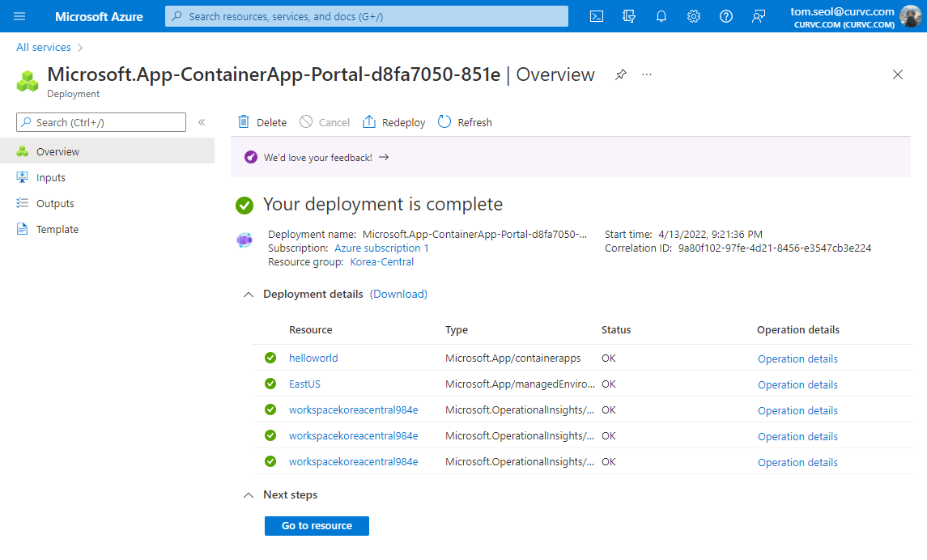The width and height of the screenshot is (927, 560).
Task: Click the Resource column header
Action: click(x=310, y=329)
